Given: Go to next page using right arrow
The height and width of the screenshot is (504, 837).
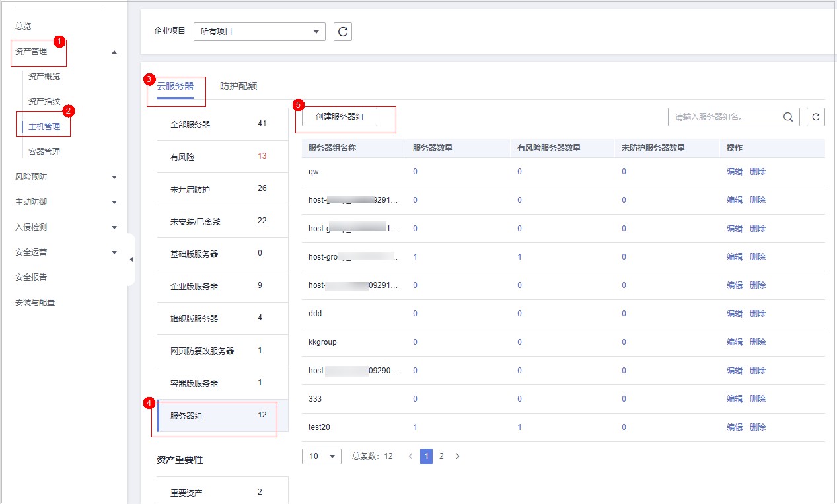Looking at the screenshot, I should (x=457, y=456).
